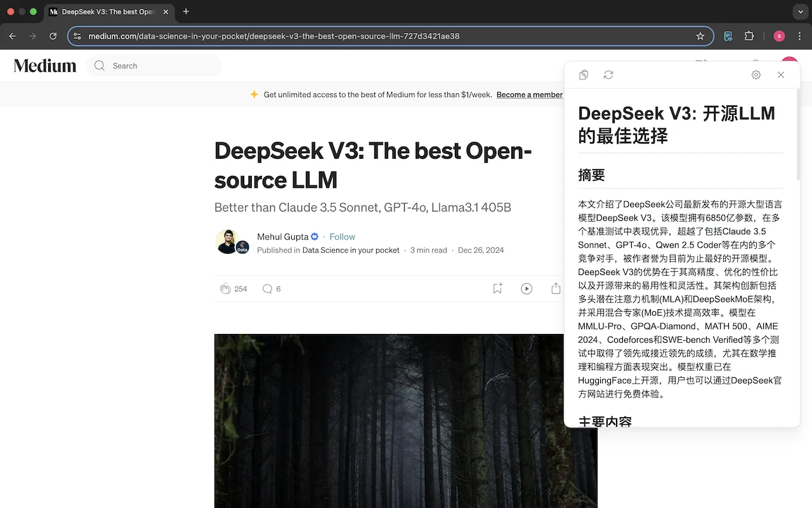
Task: Open the article responses via the comment icon
Action: point(267,289)
